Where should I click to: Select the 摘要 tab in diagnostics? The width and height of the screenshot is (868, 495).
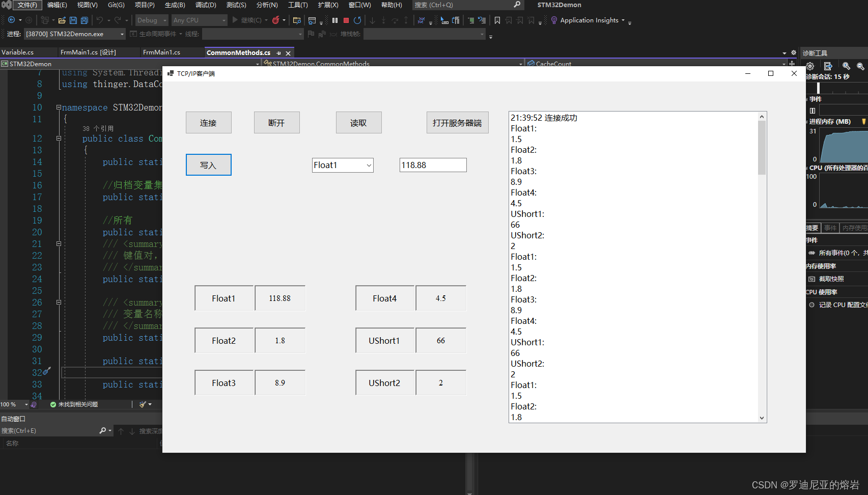pyautogui.click(x=813, y=228)
